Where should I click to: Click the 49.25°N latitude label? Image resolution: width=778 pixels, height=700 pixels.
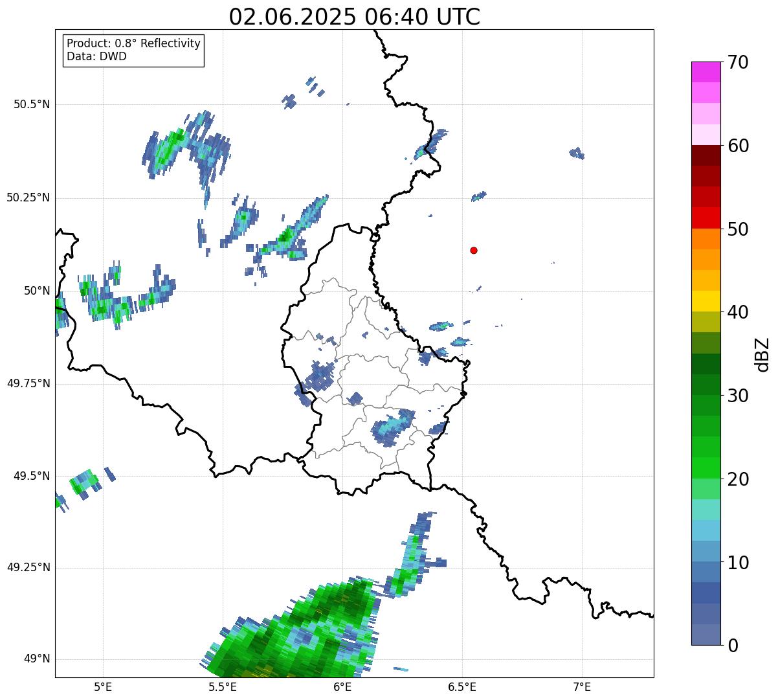tap(28, 567)
